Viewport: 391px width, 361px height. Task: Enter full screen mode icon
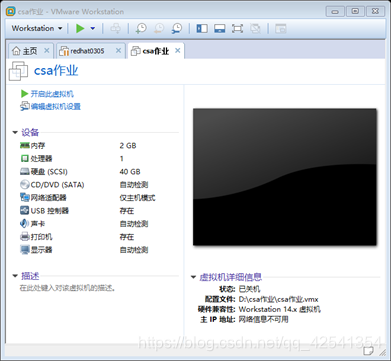click(237, 29)
